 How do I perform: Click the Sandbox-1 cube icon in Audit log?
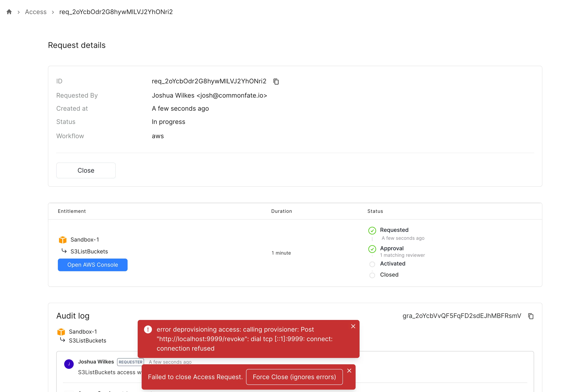(x=61, y=332)
